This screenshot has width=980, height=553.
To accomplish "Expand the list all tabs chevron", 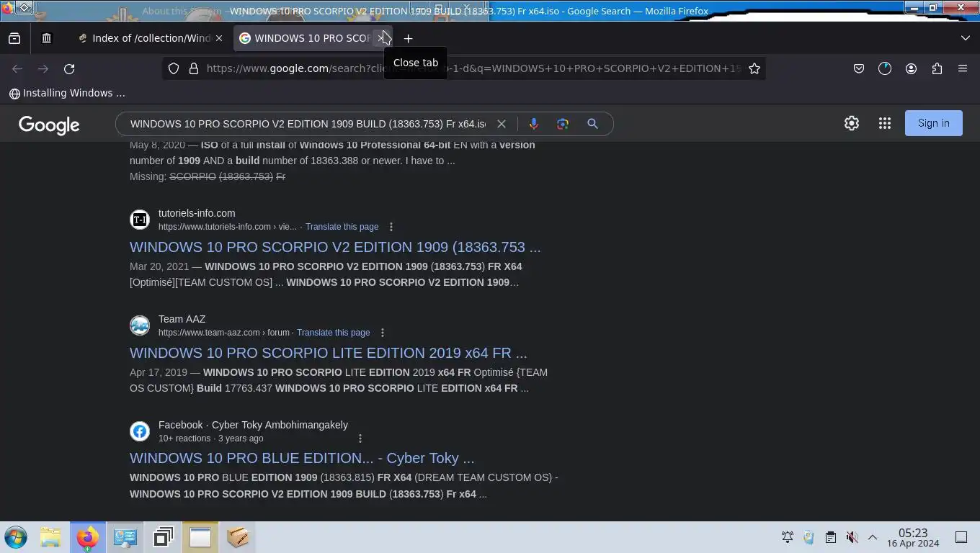I will click(966, 38).
